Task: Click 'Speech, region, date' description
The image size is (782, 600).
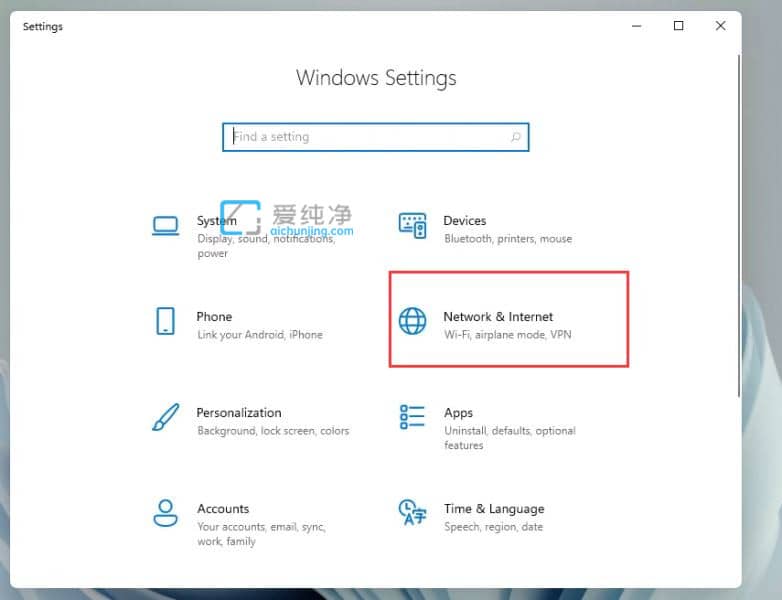Action: tap(493, 527)
